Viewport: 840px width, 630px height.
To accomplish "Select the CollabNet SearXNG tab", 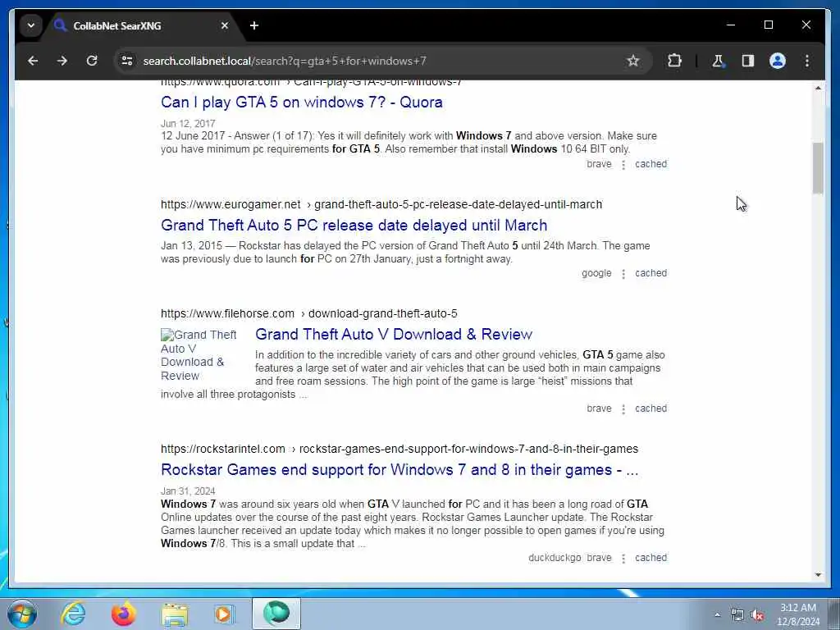I will tap(144, 25).
